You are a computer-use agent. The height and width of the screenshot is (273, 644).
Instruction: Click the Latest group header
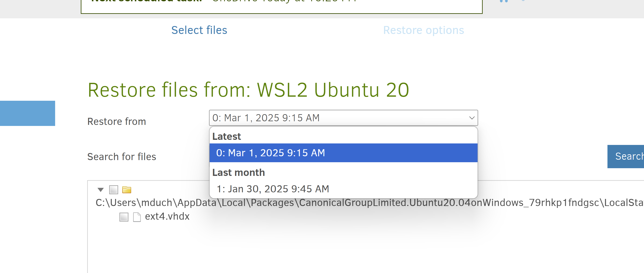click(x=226, y=137)
